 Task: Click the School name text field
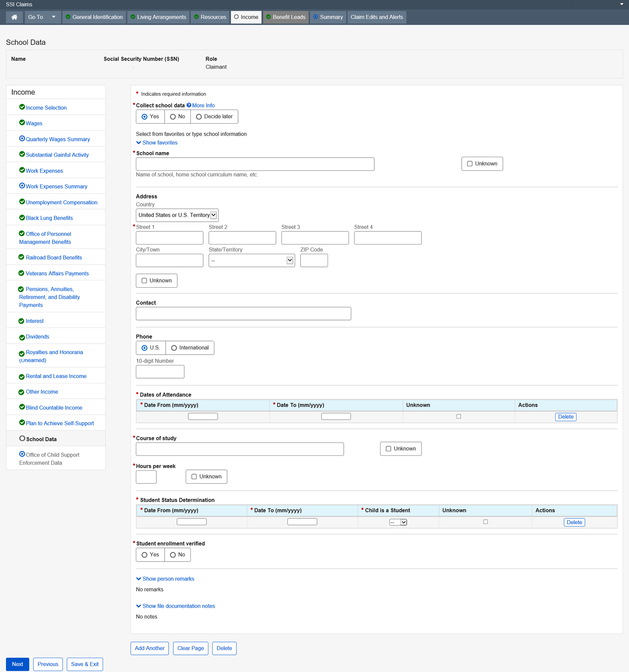pos(255,164)
